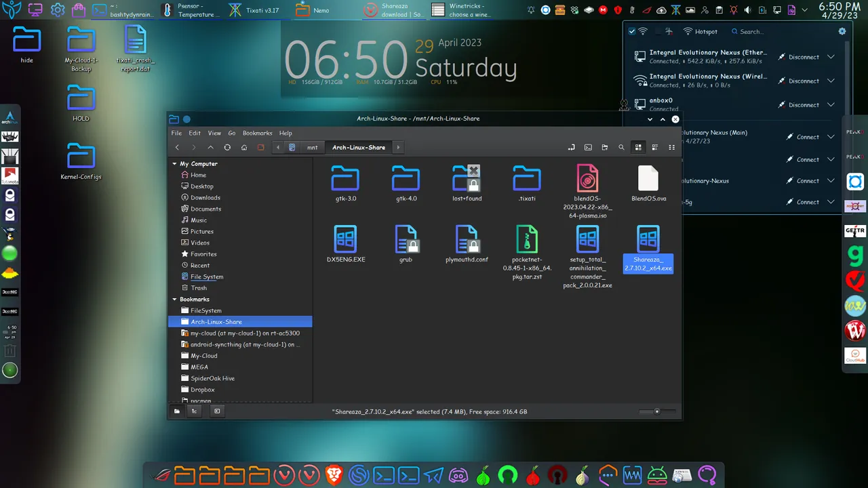Collapse My Computer sidebar section
The image size is (868, 488).
[x=174, y=163]
